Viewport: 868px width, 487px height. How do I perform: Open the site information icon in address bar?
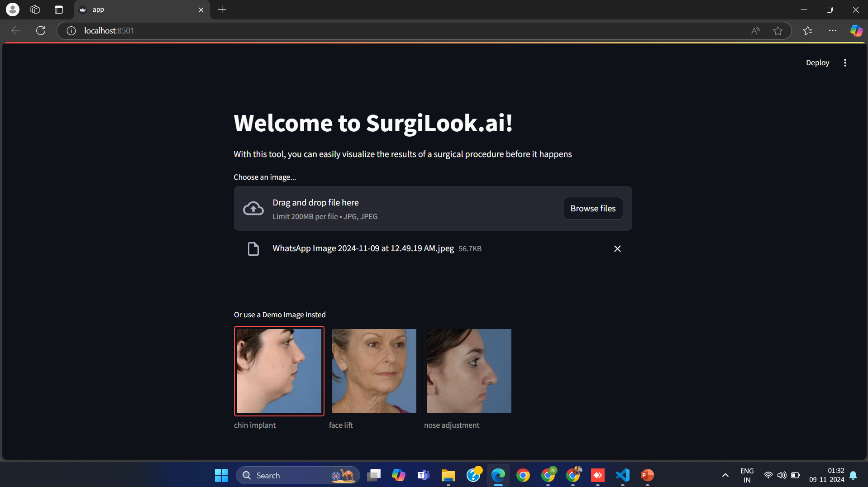tap(71, 30)
